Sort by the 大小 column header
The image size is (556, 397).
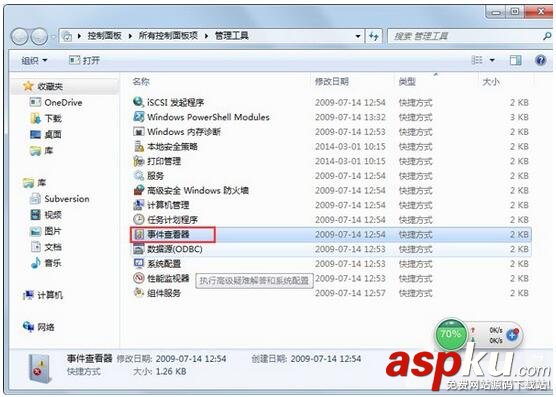491,82
